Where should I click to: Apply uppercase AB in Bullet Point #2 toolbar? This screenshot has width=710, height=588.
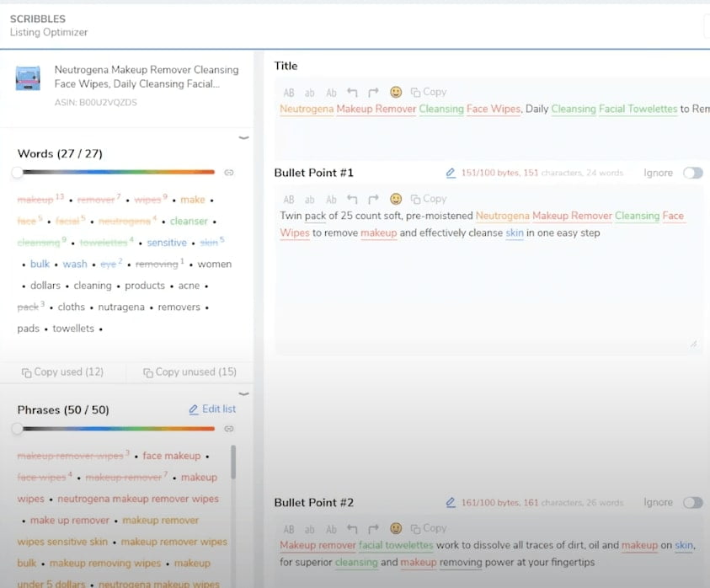(x=288, y=530)
